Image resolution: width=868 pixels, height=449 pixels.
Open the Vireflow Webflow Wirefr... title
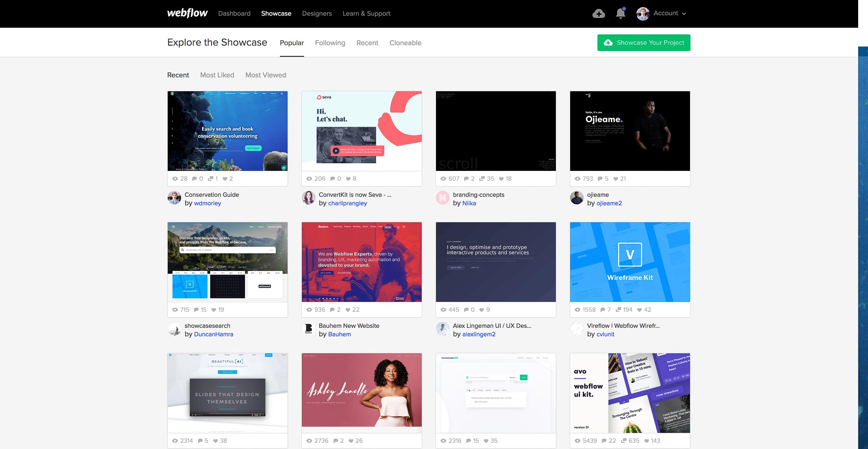(623, 326)
